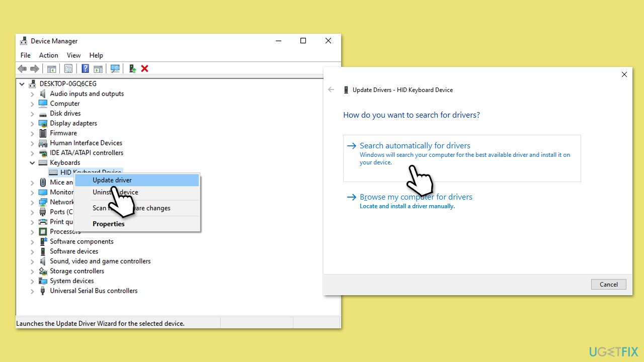Expand the Universal Serial Bus controllers node
Image resolution: width=644 pixels, height=362 pixels.
32,291
